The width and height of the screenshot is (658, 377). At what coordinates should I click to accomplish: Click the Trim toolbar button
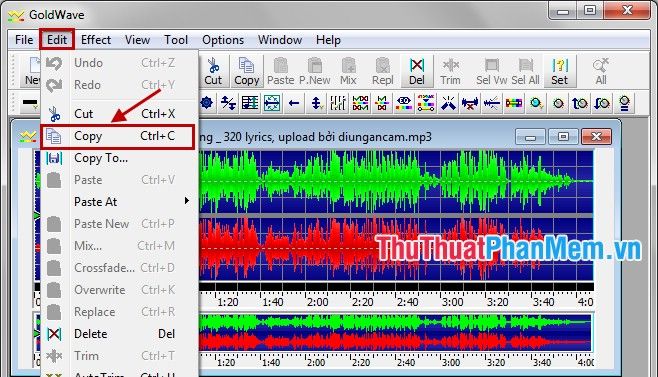[x=450, y=71]
